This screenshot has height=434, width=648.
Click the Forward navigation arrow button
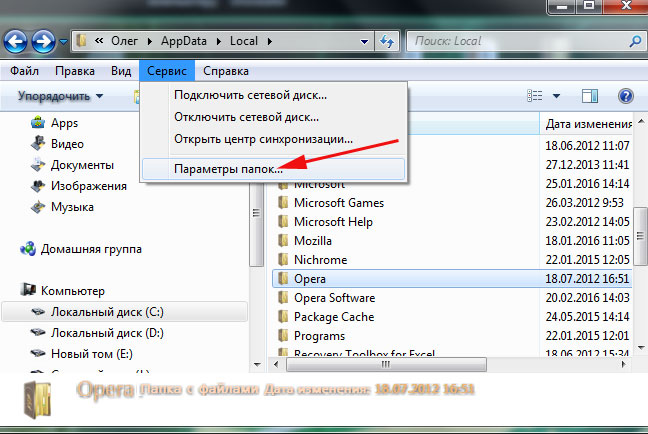(x=44, y=43)
